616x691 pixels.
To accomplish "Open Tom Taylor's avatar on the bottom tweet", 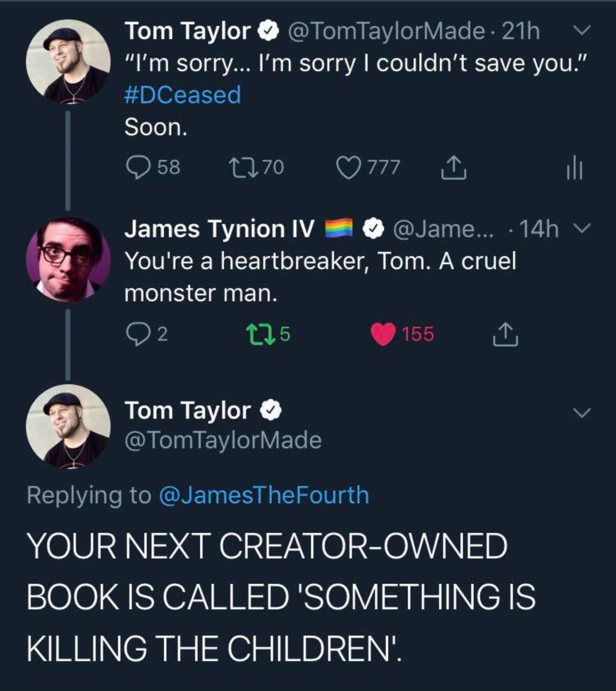I will [68, 427].
